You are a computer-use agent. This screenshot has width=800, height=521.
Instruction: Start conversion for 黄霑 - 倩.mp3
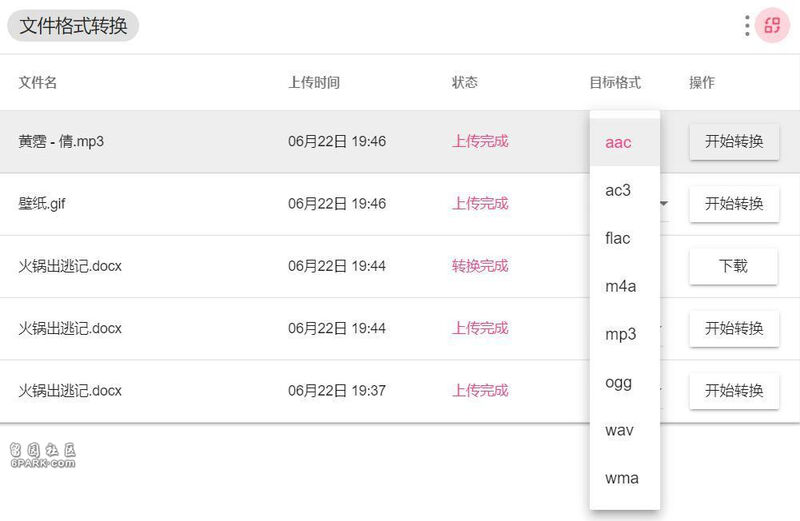(734, 141)
